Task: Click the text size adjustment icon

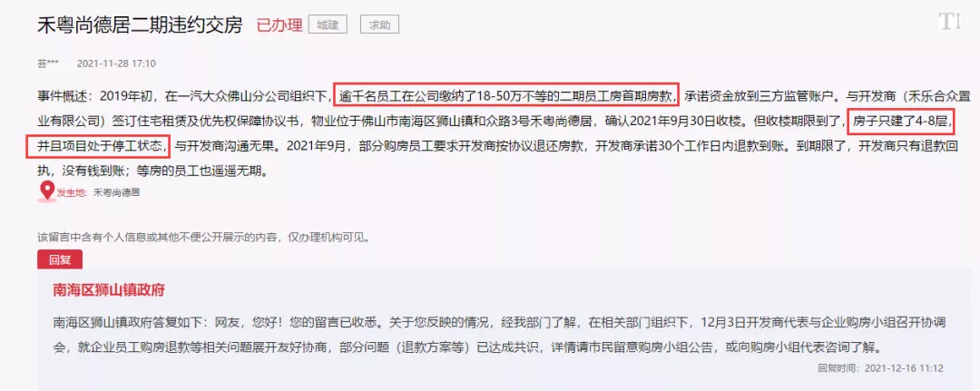Action: pyautogui.click(x=949, y=22)
